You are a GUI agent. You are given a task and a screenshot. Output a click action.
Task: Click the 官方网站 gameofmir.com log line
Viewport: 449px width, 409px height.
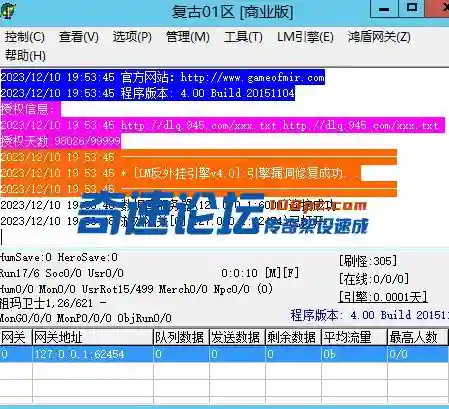pyautogui.click(x=162, y=77)
